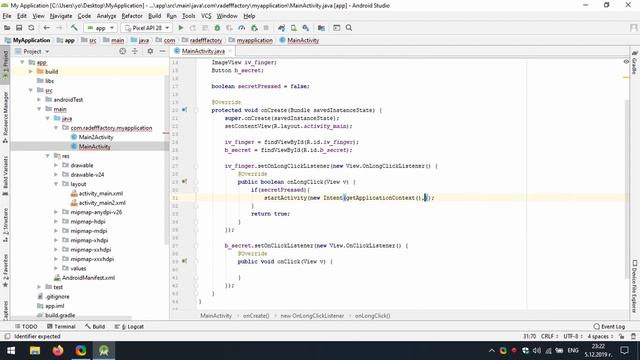This screenshot has height=360, width=640.
Task: Hide the Project panel with minus icon
Action: tap(162, 51)
